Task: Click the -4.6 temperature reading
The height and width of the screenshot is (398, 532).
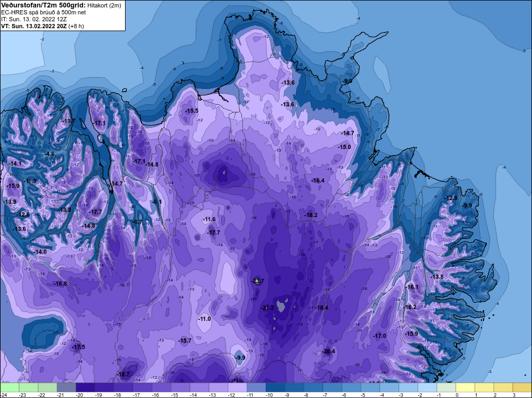Action: click(49, 154)
